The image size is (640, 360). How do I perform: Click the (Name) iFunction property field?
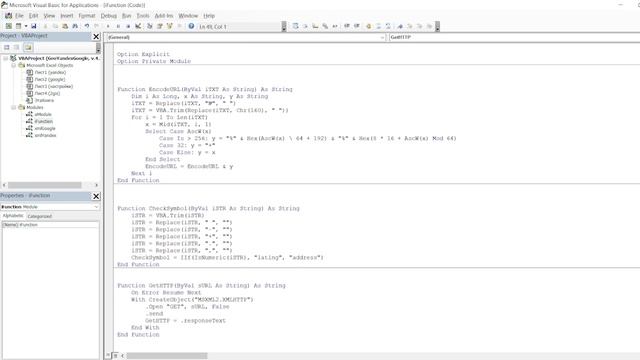50,224
